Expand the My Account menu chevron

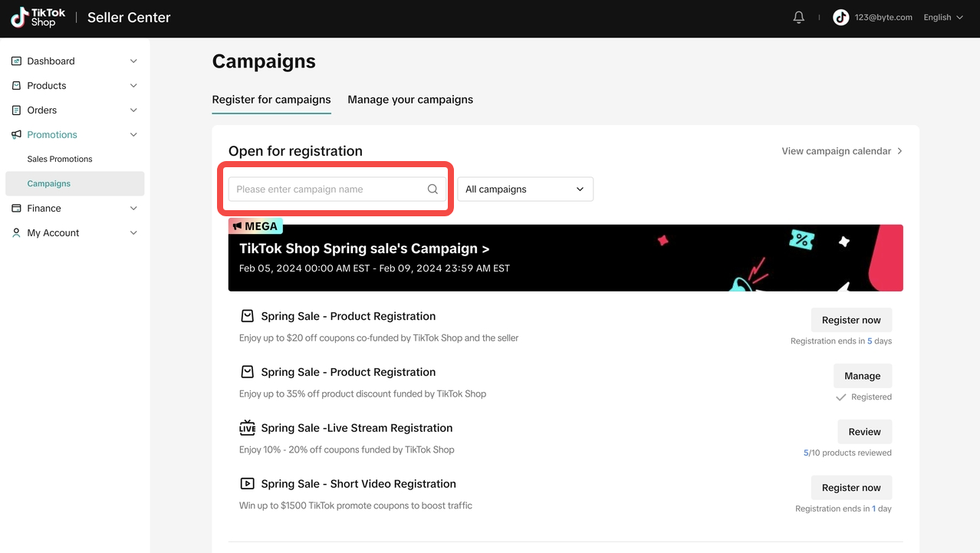[133, 232]
